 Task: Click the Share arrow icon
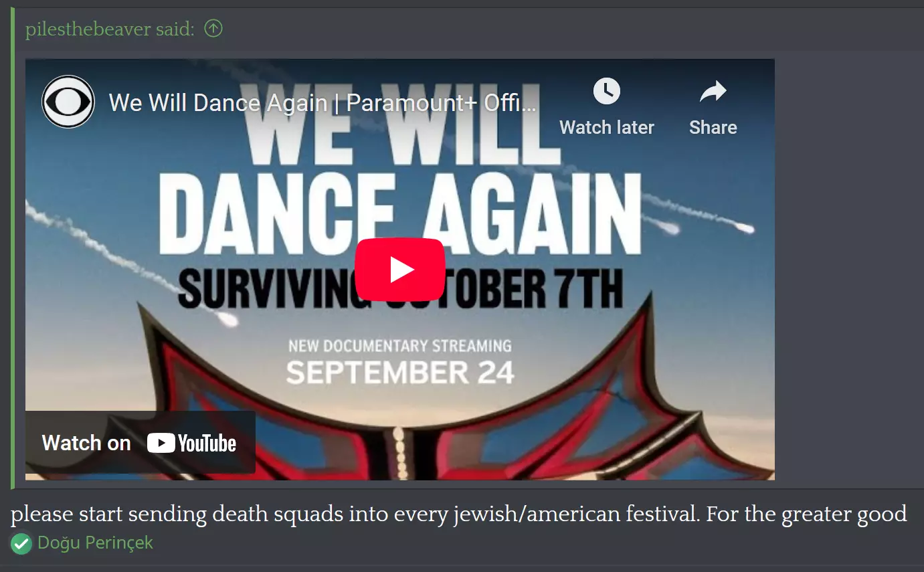(713, 92)
